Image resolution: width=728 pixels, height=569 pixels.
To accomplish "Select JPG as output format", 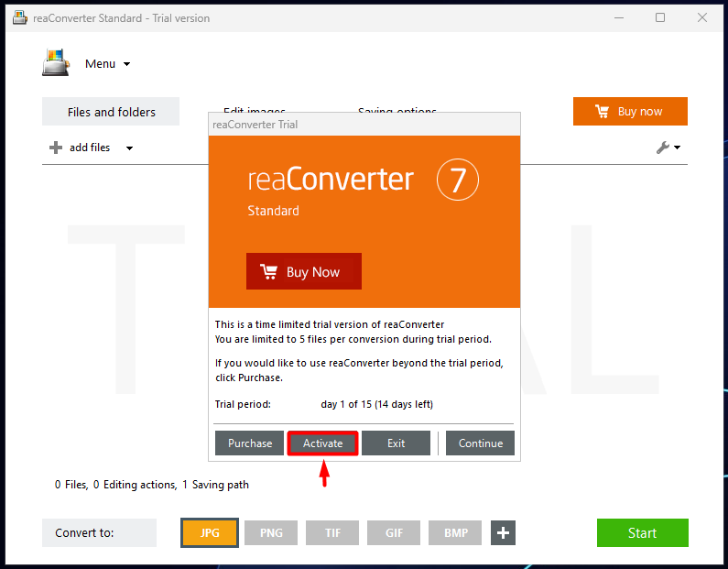I will click(x=210, y=532).
